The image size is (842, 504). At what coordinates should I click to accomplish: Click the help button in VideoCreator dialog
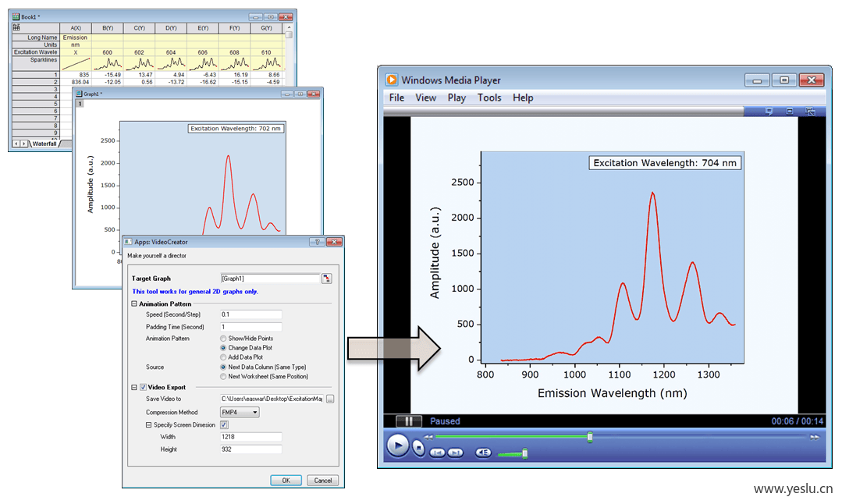point(317,242)
